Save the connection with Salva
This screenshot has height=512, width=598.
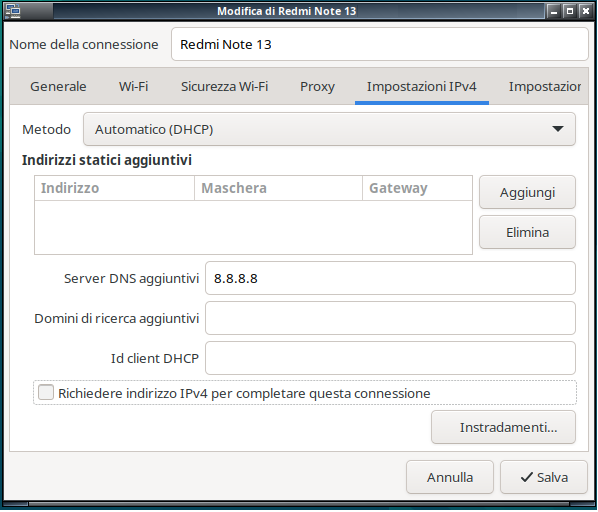click(544, 477)
